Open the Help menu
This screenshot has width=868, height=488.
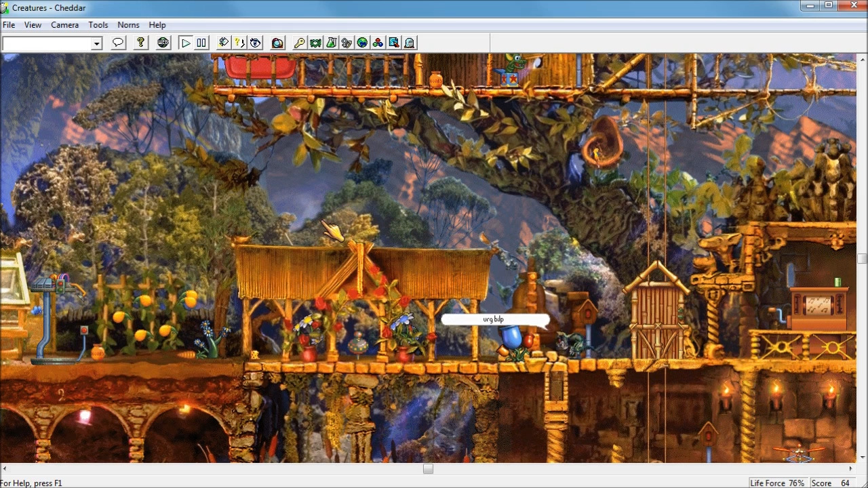pos(157,25)
